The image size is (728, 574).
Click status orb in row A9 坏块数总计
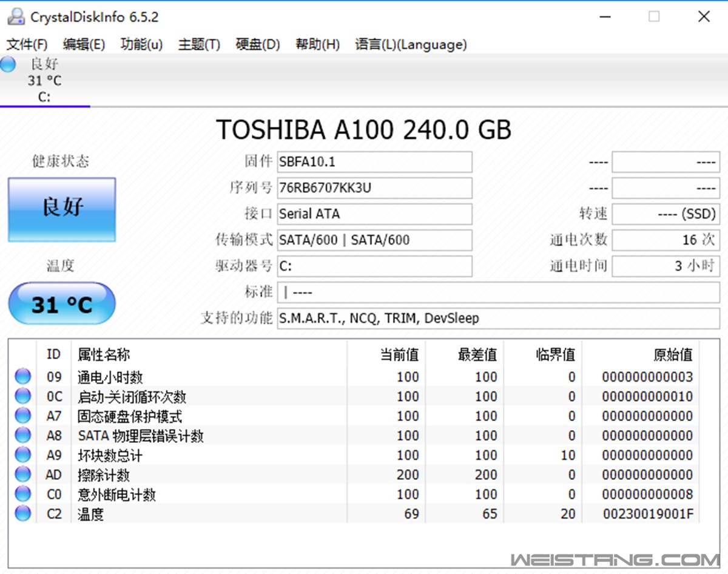tap(23, 455)
